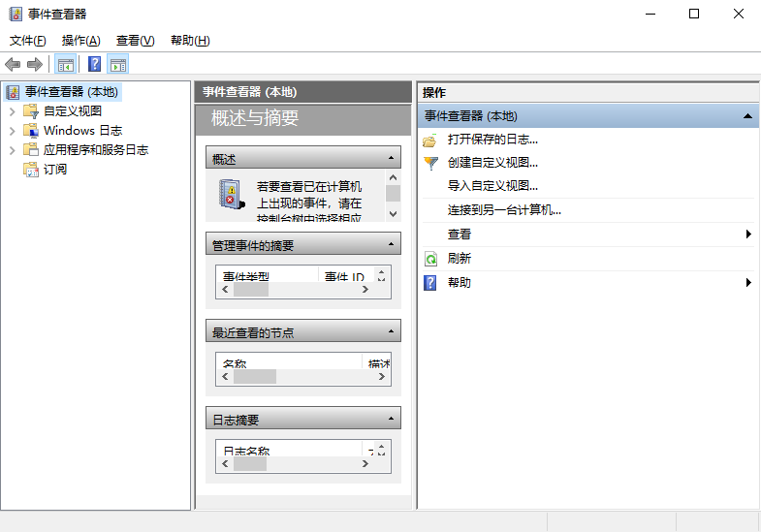Expand the Windows 日志 tree node
Viewport: 761px width, 532px height.
(13, 131)
